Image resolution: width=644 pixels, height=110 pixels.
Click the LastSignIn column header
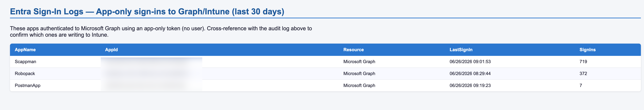(461, 50)
